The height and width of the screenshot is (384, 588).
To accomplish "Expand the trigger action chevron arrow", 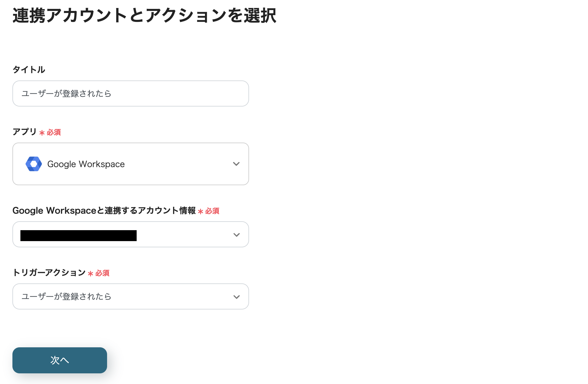I will tap(236, 296).
